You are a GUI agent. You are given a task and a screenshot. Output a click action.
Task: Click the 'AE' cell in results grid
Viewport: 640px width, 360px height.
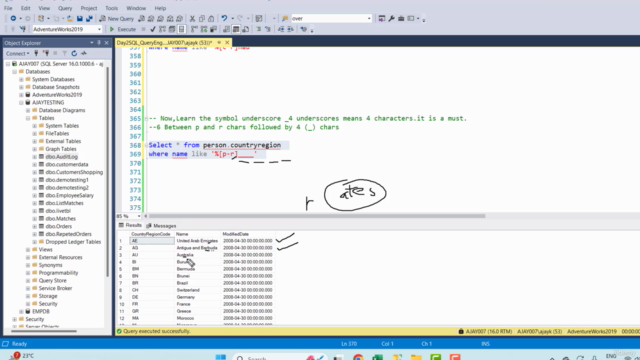coord(152,241)
